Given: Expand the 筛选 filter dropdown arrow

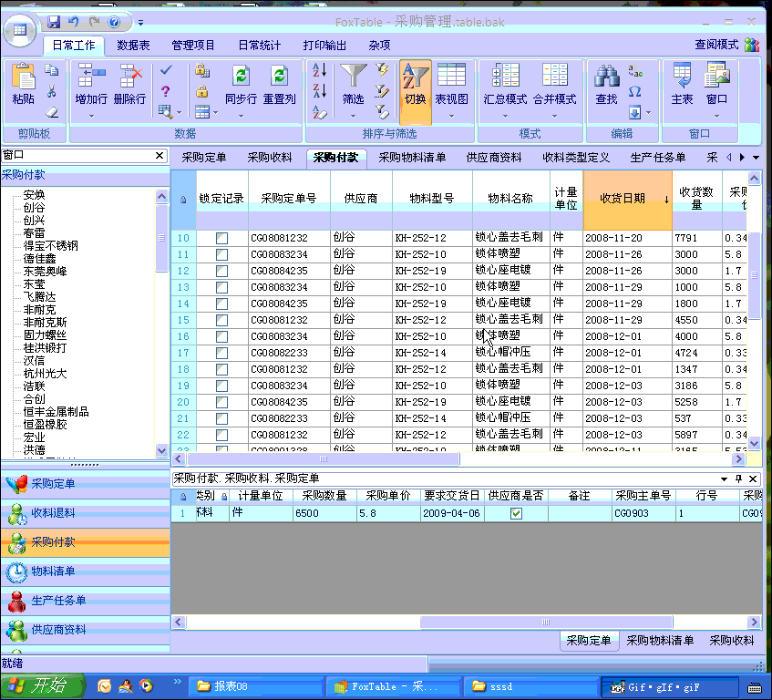Looking at the screenshot, I should [x=353, y=116].
